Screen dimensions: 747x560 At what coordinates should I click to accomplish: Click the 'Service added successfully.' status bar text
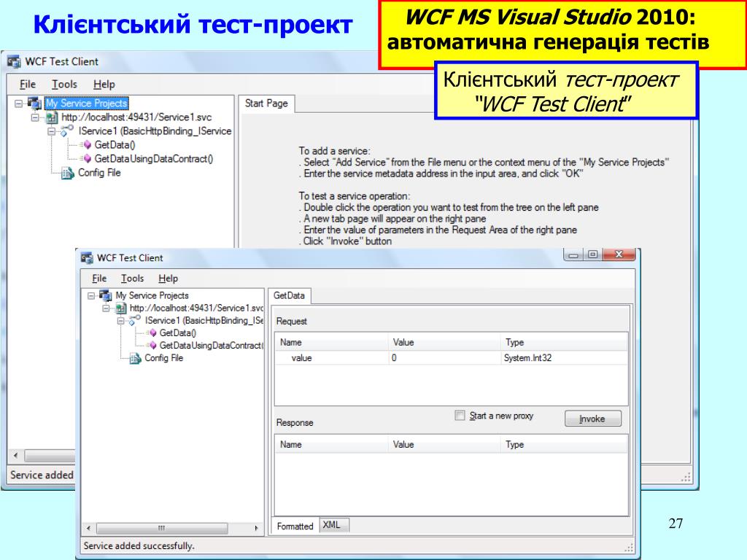(x=139, y=545)
